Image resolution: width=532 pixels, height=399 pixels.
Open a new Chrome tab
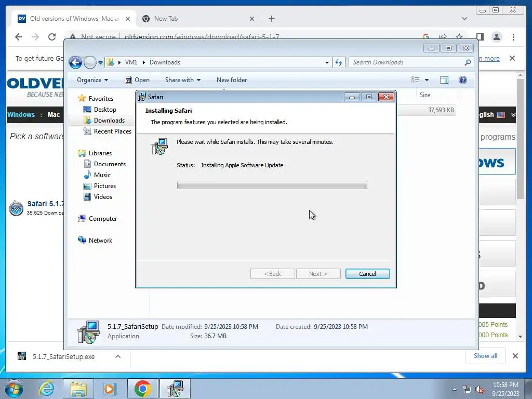[271, 19]
